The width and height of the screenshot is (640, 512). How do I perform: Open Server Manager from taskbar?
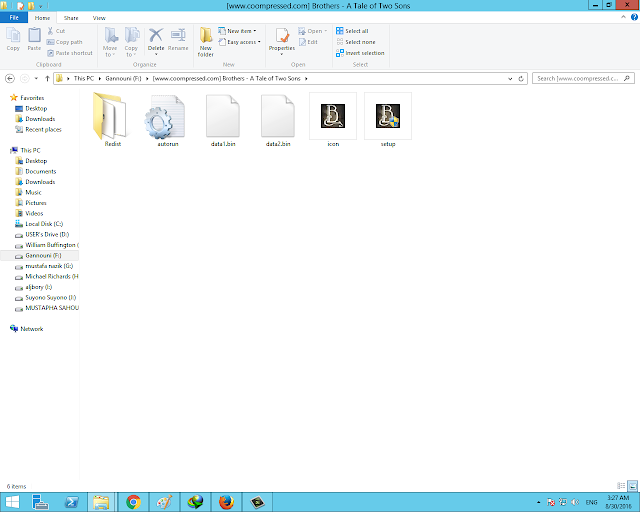[40, 502]
